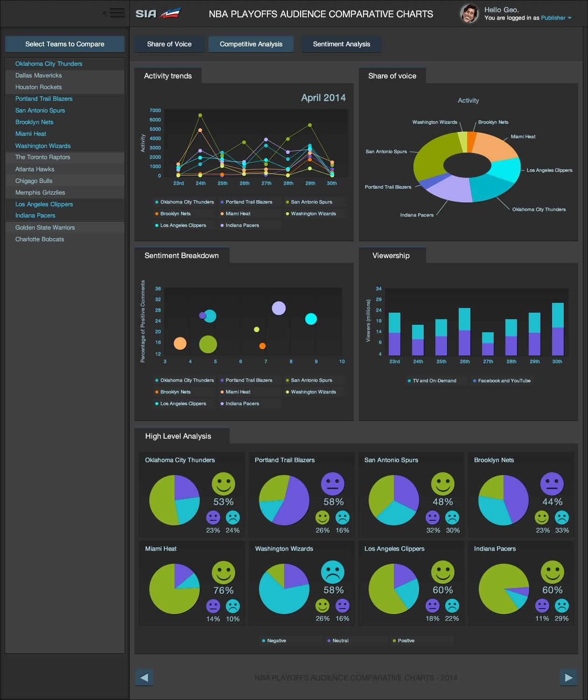Open the Share of Voice tab
The height and width of the screenshot is (700, 588).
coord(169,44)
